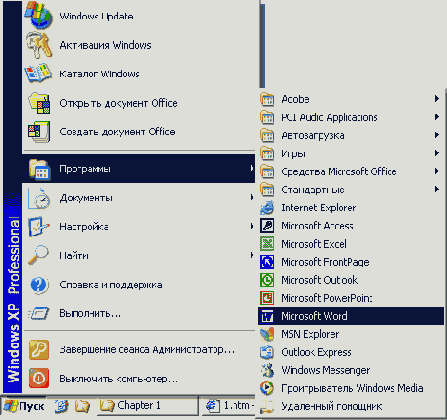Open Windows Update globe icon
This screenshot has height=420, width=447.
[x=39, y=14]
